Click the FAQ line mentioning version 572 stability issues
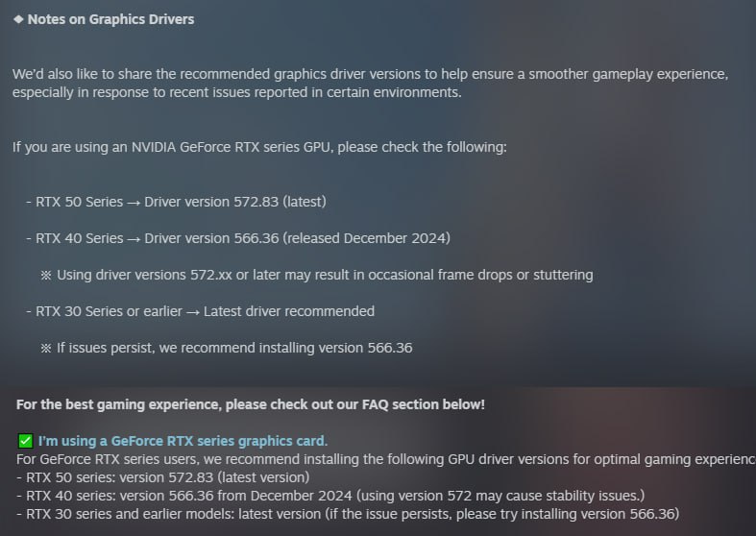 [x=330, y=496]
